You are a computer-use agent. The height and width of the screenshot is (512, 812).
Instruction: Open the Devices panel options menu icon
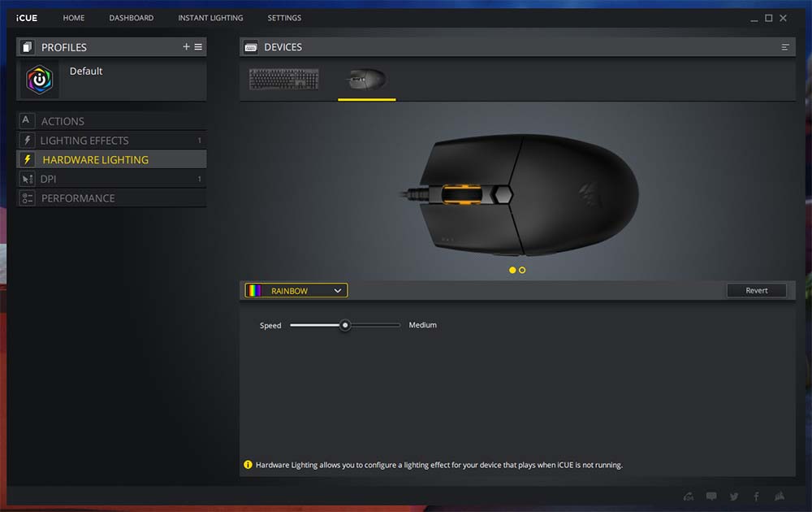pyautogui.click(x=785, y=47)
